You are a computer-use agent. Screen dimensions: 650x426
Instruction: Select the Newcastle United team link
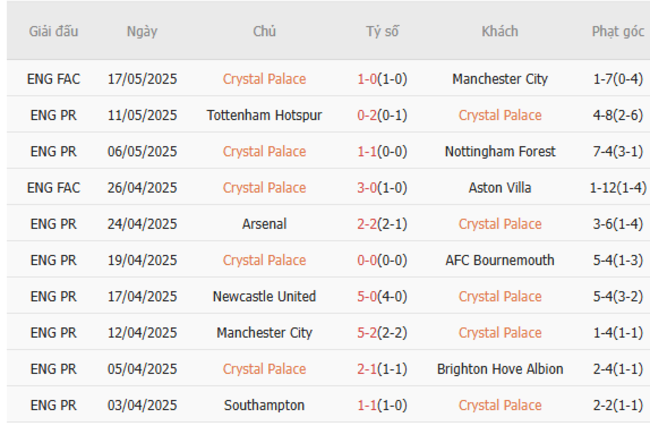point(264,296)
